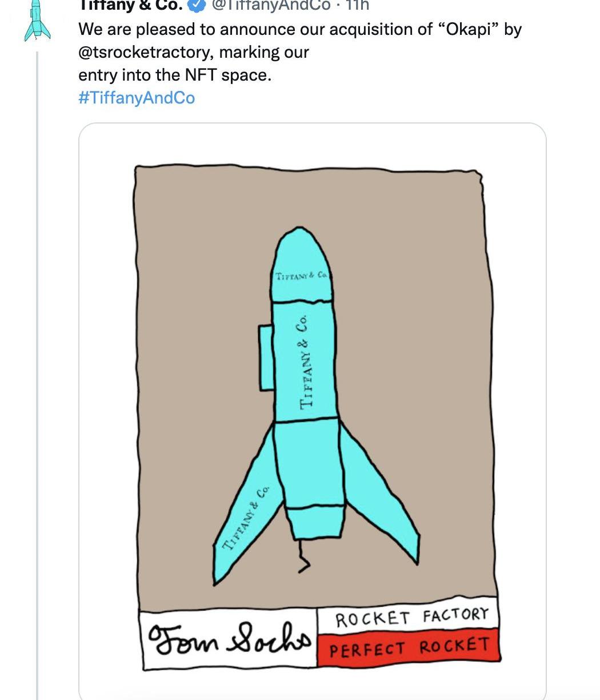Click the red PERFECT ROCKET label

click(409, 649)
